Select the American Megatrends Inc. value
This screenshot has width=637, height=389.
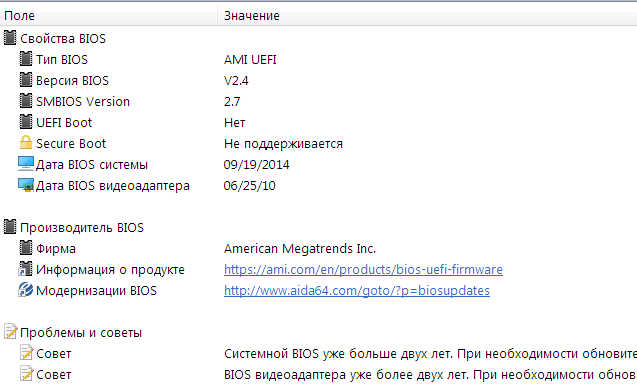[x=300, y=249]
